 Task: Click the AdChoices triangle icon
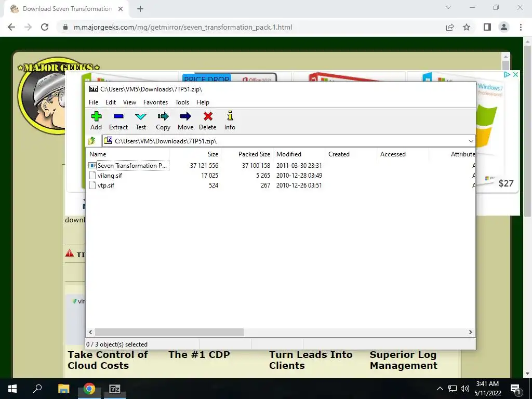(x=507, y=74)
